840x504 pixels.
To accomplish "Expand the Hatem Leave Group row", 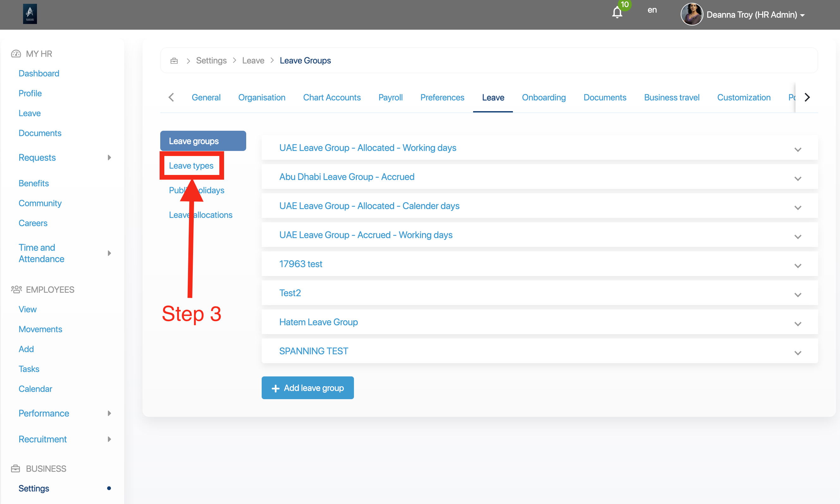I will [798, 324].
